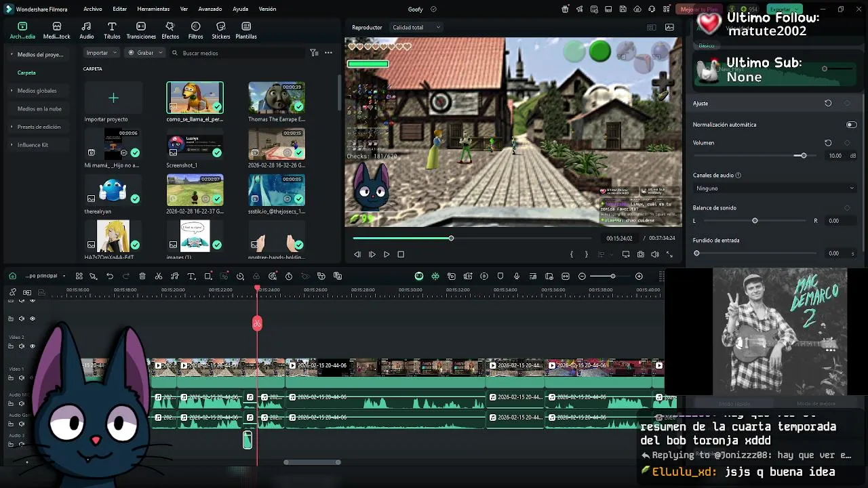Split the clip with scissors tool
The width and height of the screenshot is (868, 488).
pos(159,276)
